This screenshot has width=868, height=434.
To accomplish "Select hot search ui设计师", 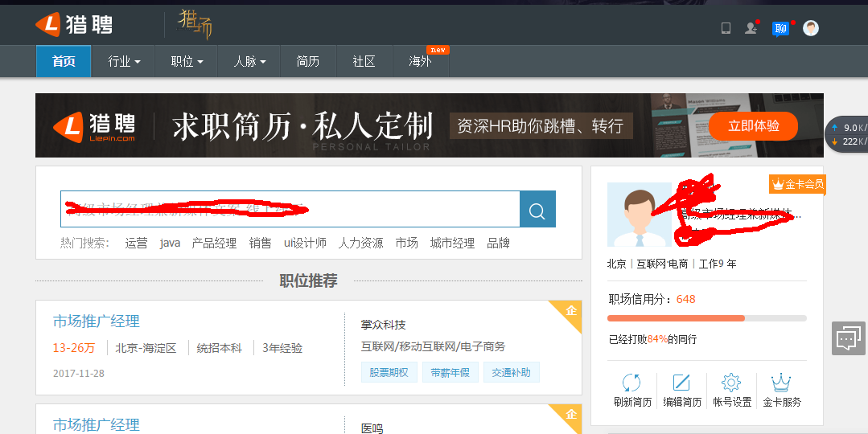I will [x=305, y=244].
